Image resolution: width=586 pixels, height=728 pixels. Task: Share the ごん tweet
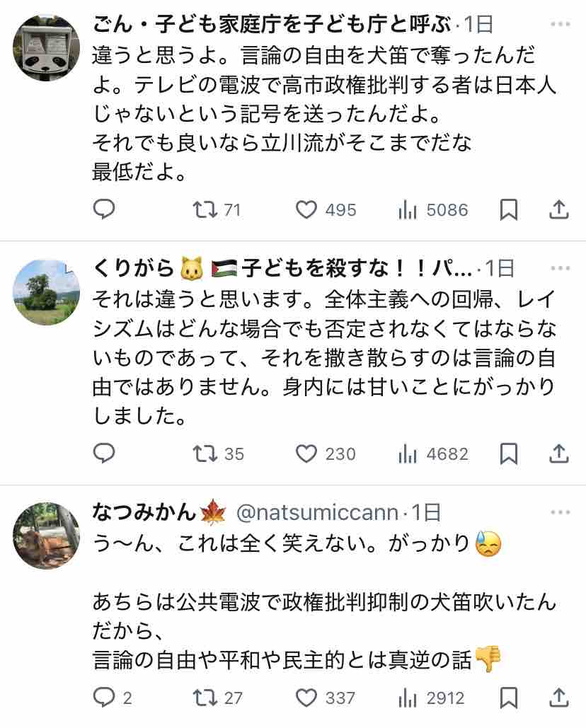(559, 210)
